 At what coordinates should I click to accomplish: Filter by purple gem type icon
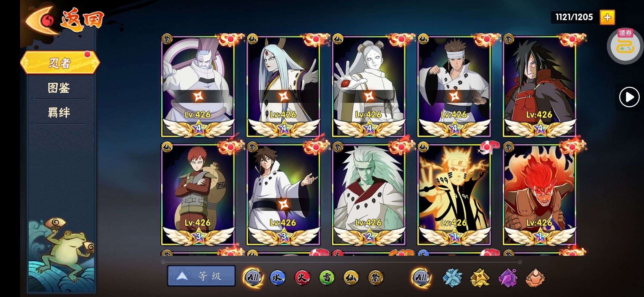[x=508, y=278]
